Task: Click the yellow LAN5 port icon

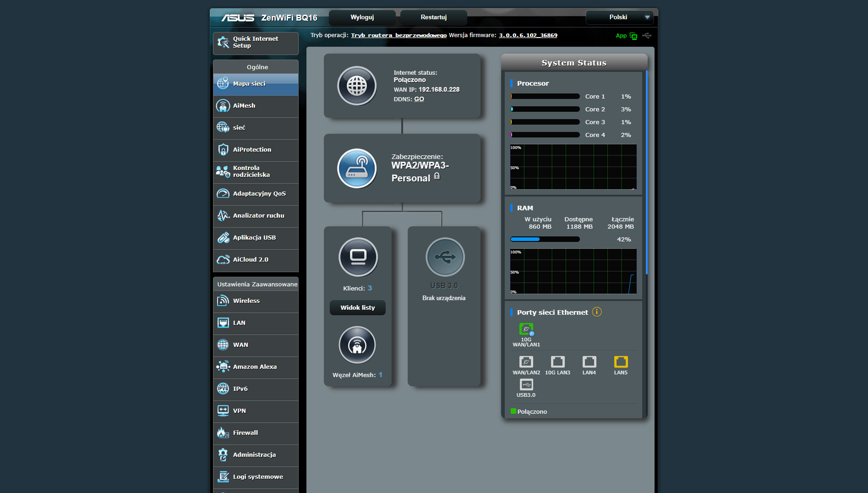Action: (x=621, y=362)
